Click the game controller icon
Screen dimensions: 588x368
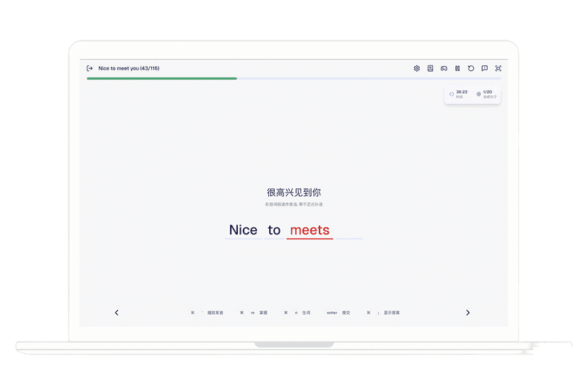coord(444,68)
